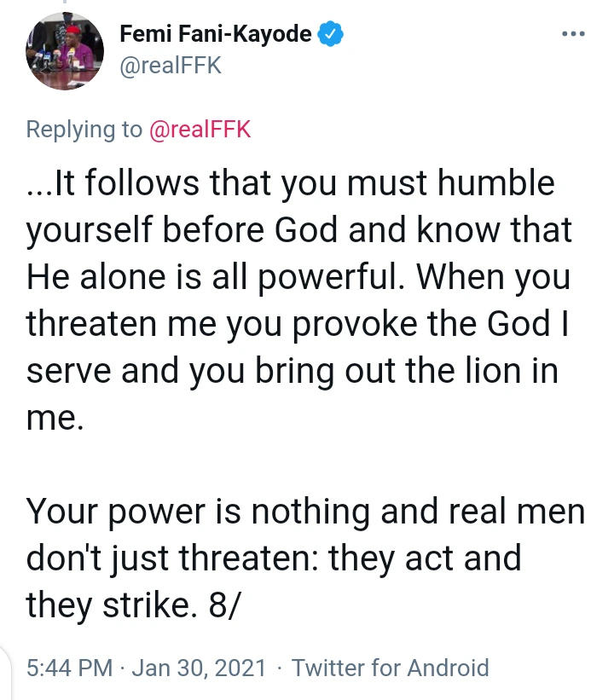Open the @realFFK mention in the reply line
The width and height of the screenshot is (614, 700).
(x=200, y=129)
